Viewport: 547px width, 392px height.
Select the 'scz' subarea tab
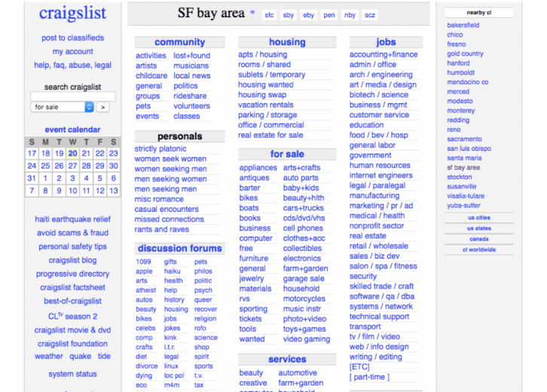[370, 15]
